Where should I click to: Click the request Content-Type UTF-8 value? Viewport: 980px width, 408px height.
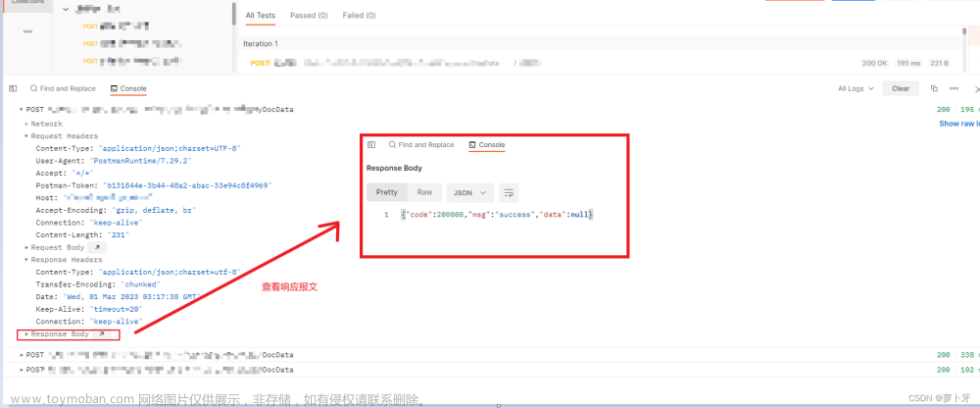tap(170, 148)
